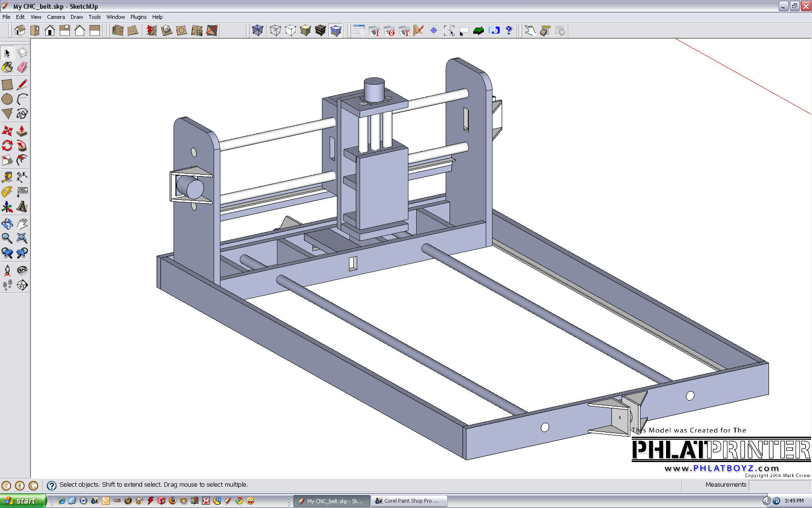Activate the Tape Measure tool
The width and height of the screenshot is (812, 508).
(7, 177)
